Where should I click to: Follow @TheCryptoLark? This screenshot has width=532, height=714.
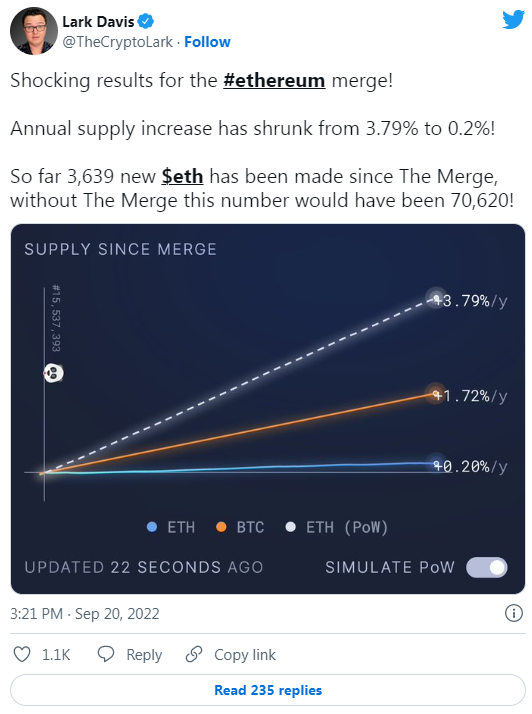207,42
